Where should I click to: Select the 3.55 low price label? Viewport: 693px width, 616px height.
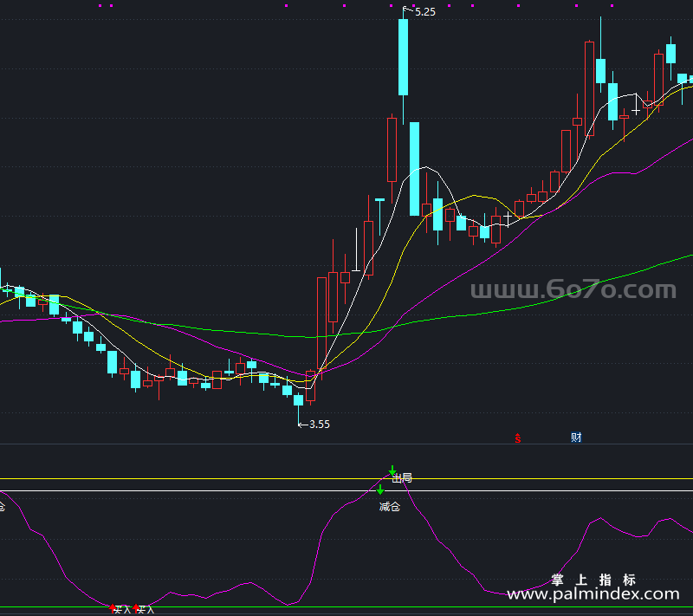tap(320, 425)
